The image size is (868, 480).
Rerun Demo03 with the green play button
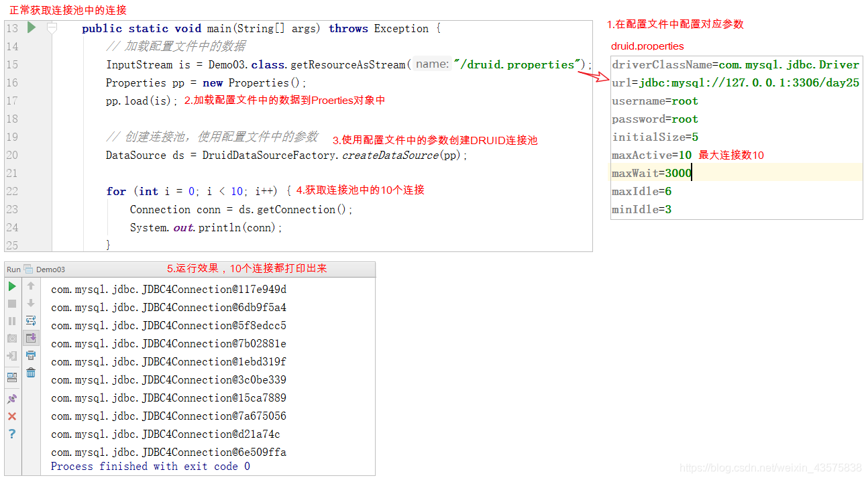click(x=12, y=286)
